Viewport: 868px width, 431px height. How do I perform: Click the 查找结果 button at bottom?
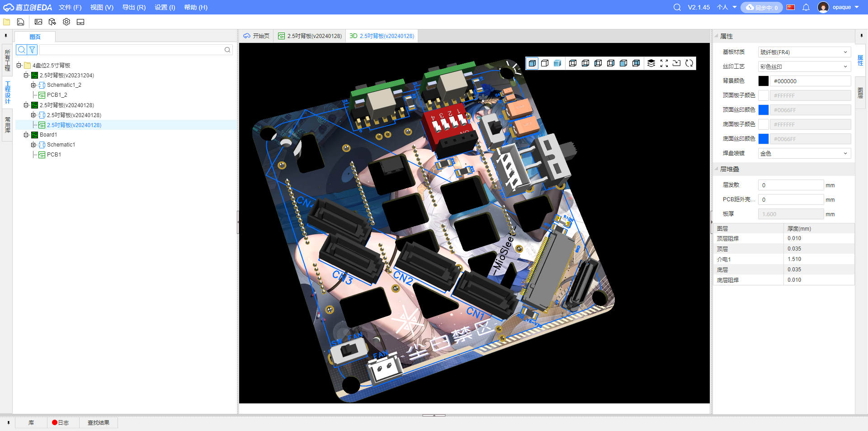click(98, 422)
